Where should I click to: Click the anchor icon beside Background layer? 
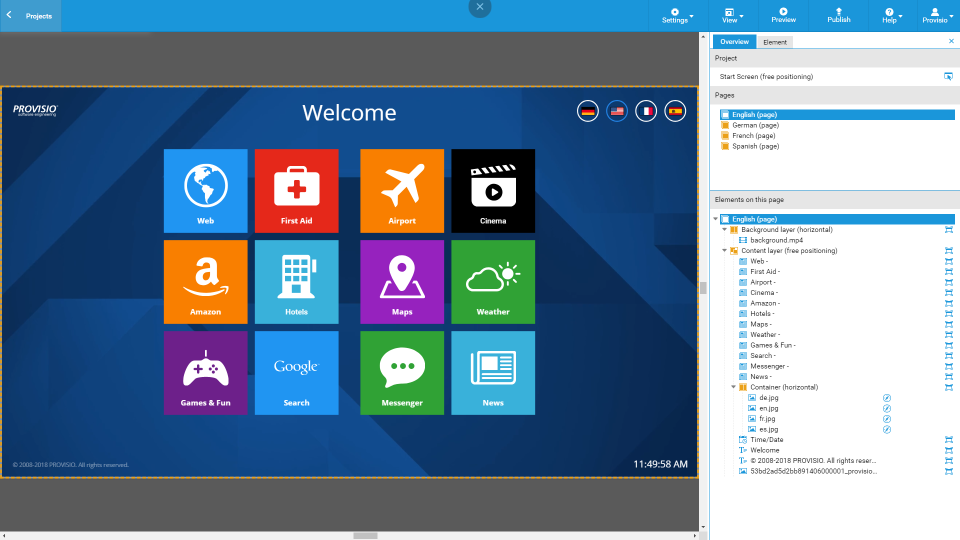point(948,230)
